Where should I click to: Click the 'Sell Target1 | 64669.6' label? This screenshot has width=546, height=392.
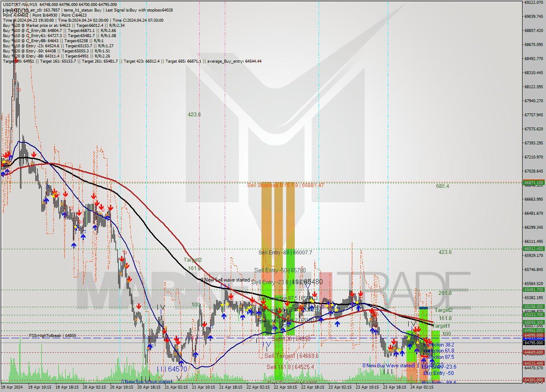[x=291, y=356]
